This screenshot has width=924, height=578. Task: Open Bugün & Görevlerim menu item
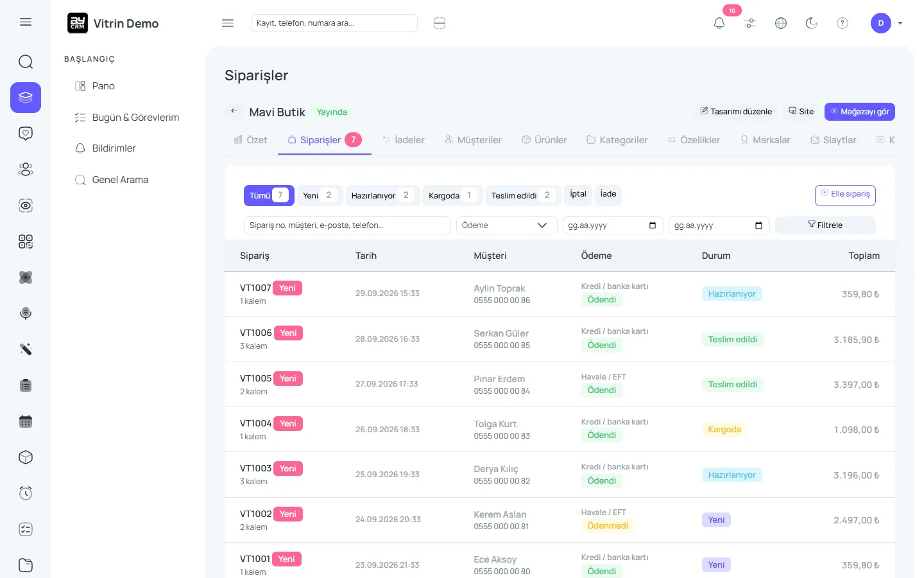pyautogui.click(x=127, y=118)
